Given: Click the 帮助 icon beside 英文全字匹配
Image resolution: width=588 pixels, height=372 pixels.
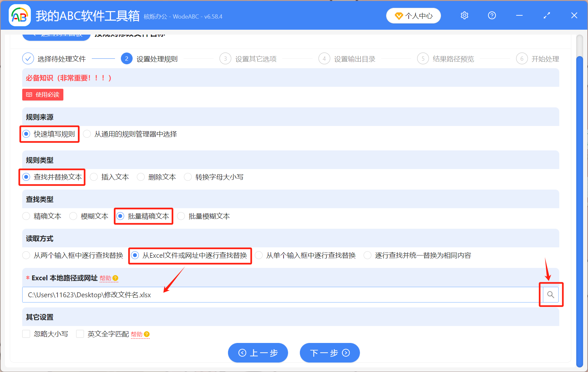Looking at the screenshot, I should (147, 334).
